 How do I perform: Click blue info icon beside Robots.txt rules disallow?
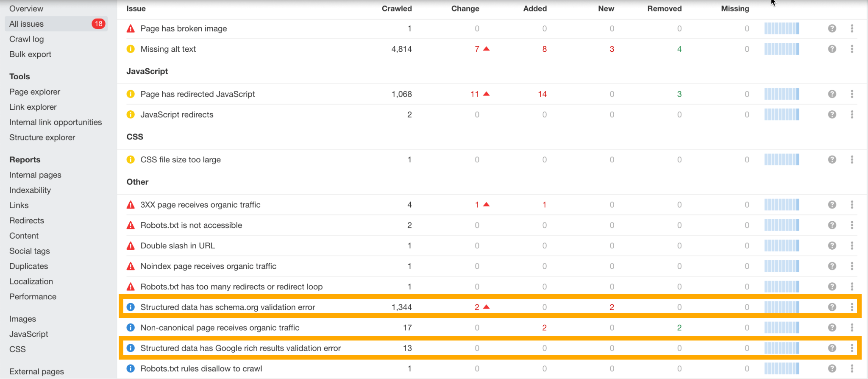pos(131,368)
